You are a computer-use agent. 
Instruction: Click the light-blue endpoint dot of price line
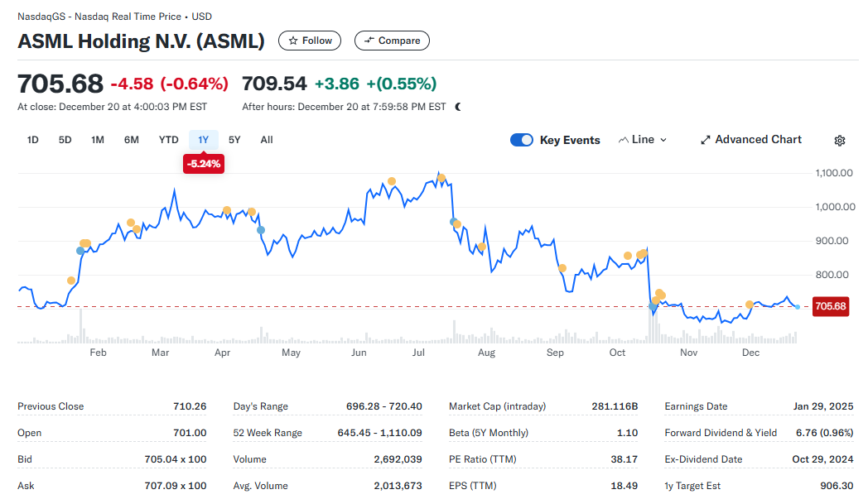pos(798,306)
